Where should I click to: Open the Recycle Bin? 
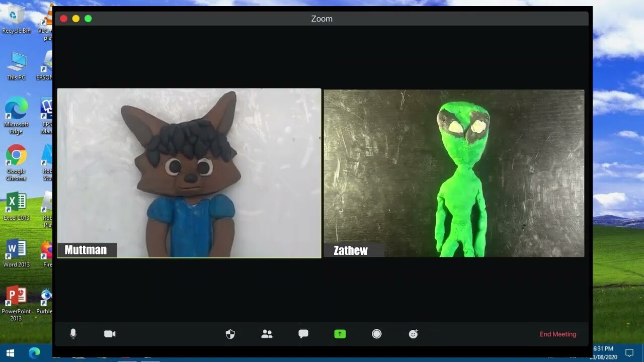point(16,17)
